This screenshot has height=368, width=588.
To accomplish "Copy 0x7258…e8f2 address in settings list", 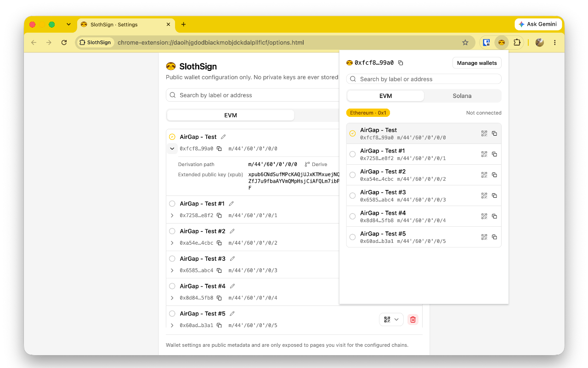I will [x=219, y=215].
